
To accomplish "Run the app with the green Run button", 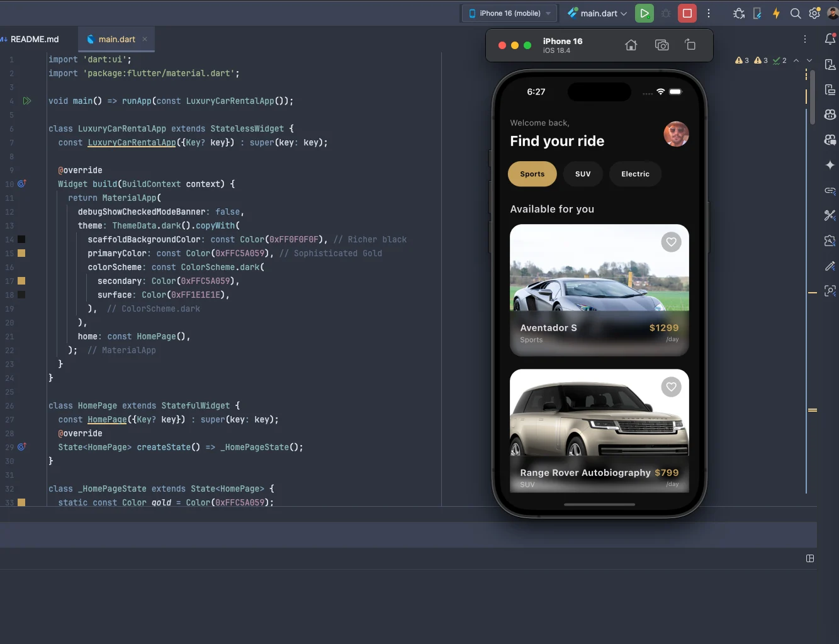I will tap(644, 13).
